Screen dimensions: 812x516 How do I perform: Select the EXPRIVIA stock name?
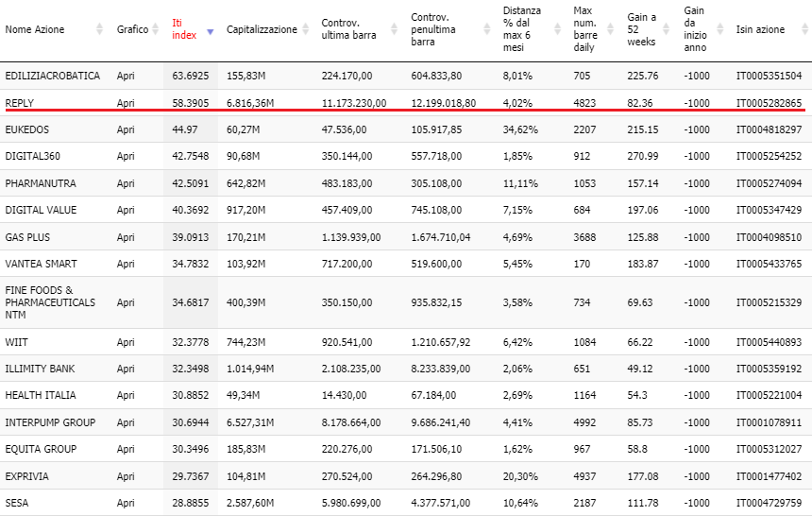point(27,476)
